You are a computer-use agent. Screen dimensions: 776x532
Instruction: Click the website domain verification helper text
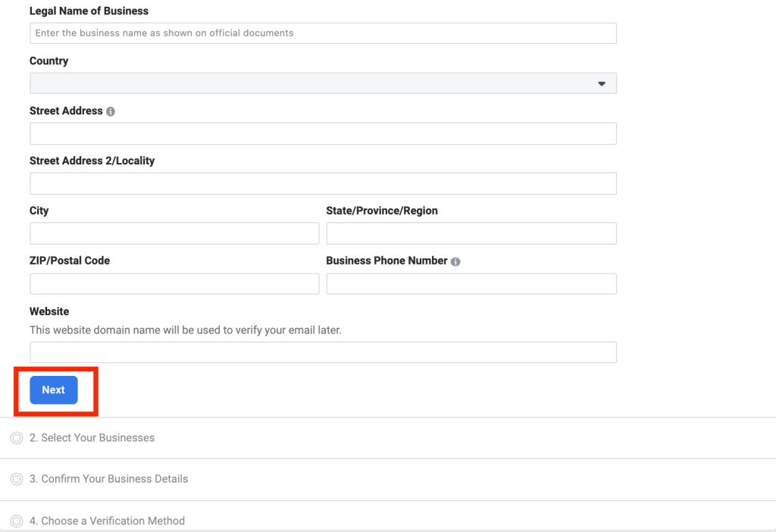(186, 330)
